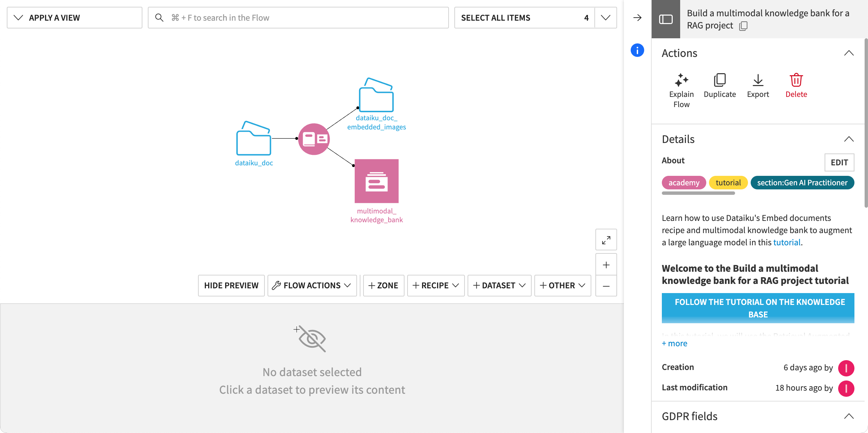
Task: Click the fullscreen expand flow icon
Action: 606,240
